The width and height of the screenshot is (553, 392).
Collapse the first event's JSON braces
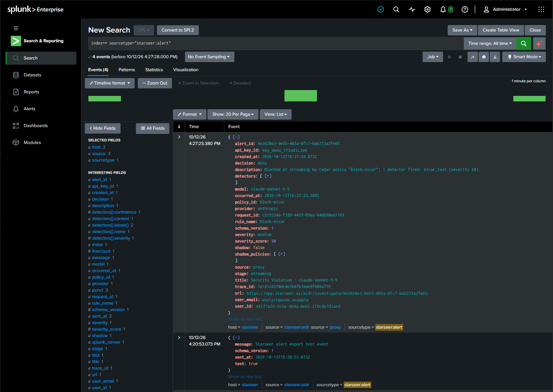click(x=236, y=137)
